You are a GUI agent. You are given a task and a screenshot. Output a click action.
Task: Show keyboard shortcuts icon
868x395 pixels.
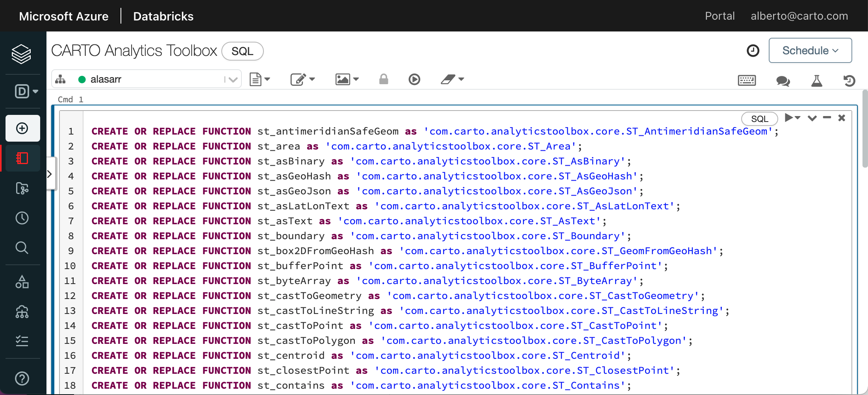[x=746, y=81]
